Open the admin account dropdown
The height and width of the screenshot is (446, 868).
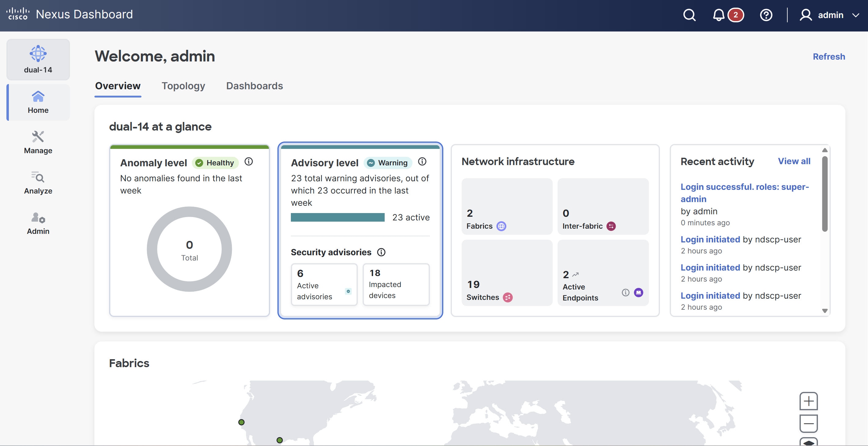831,15
